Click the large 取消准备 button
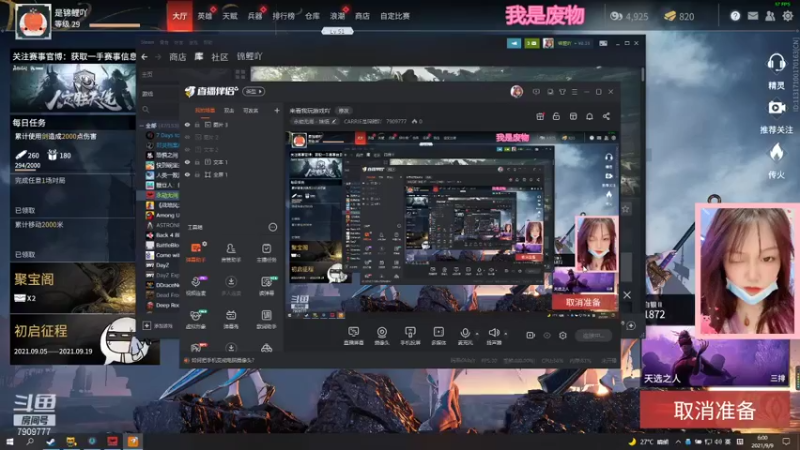Viewport: 800px width, 450px height. pyautogui.click(x=714, y=411)
